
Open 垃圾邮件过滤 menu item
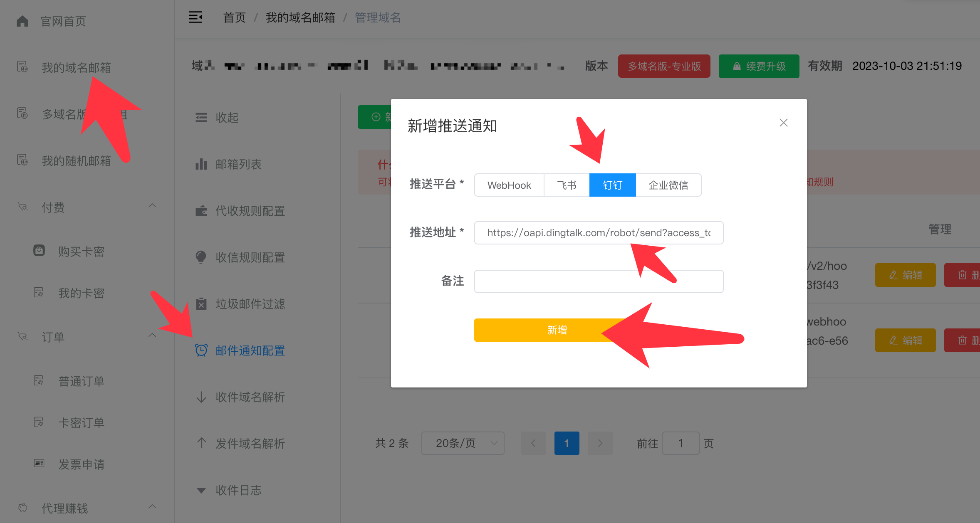point(250,304)
